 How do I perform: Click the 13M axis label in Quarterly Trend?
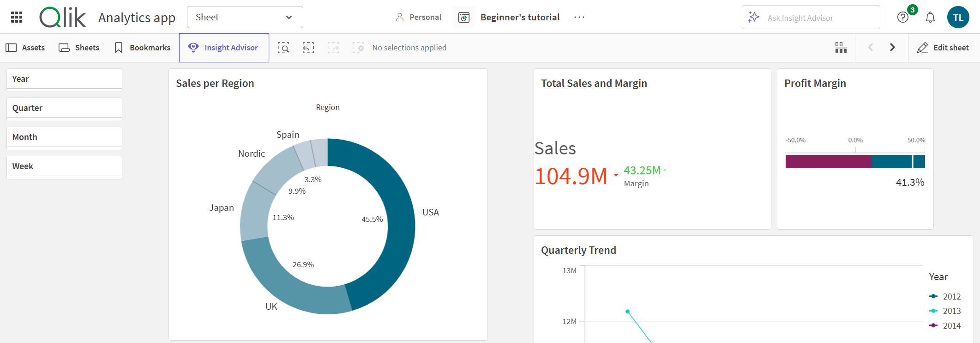[570, 270]
